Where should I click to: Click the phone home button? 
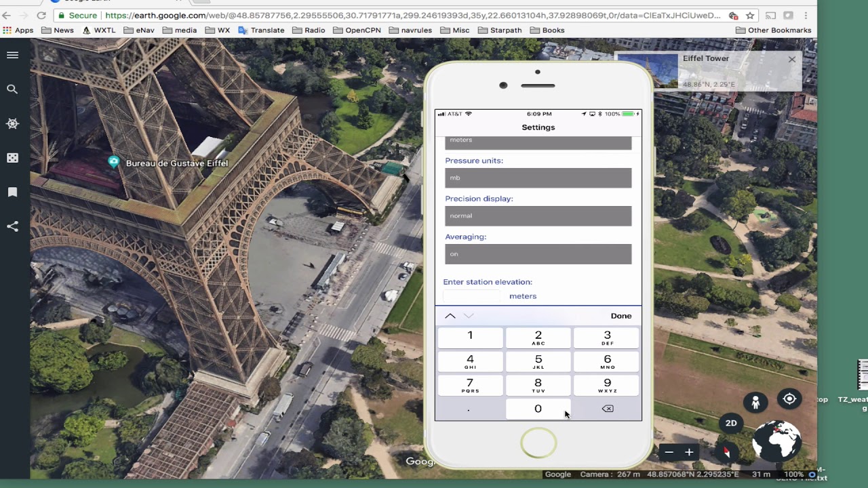(538, 443)
